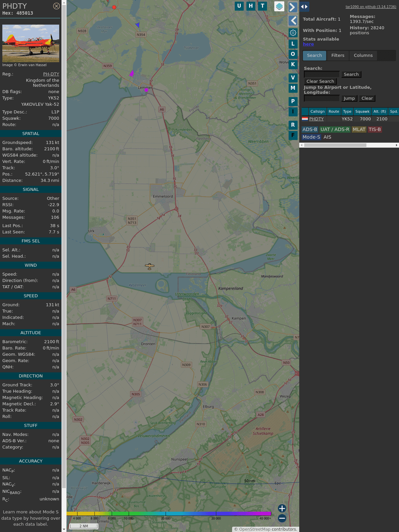Click the magenta dot at Lemmer
Screen dimensions: 399x532
click(146, 90)
